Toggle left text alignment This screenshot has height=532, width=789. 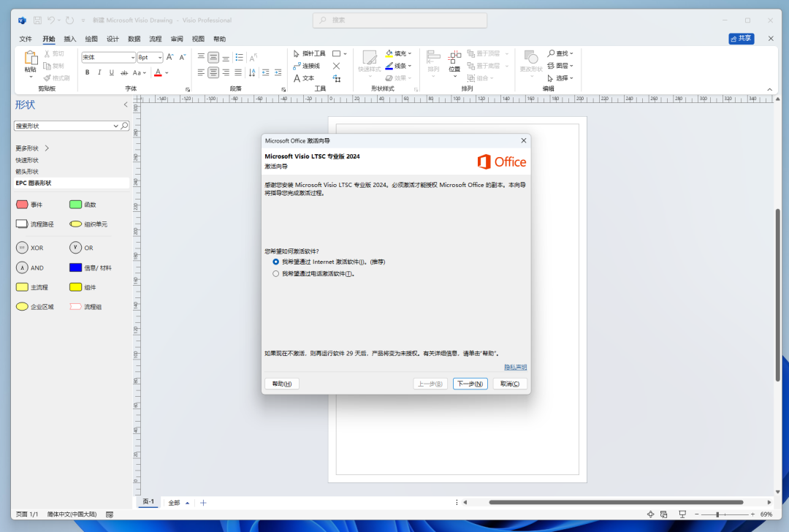[x=202, y=73]
